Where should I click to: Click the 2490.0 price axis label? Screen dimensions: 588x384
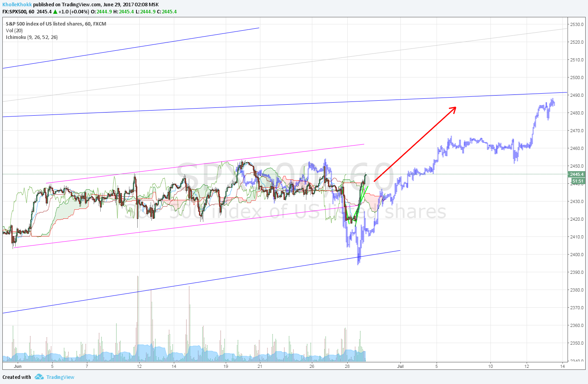coord(577,95)
